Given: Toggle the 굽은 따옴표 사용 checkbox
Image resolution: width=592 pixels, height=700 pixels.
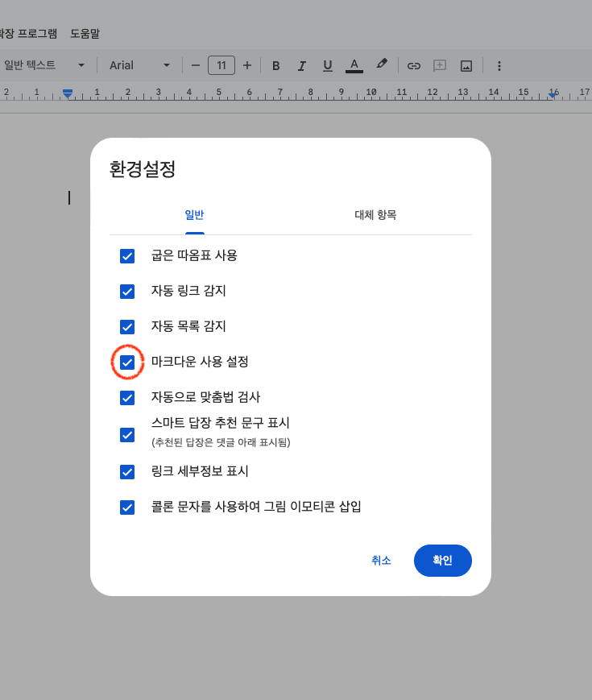Looking at the screenshot, I should (x=127, y=256).
